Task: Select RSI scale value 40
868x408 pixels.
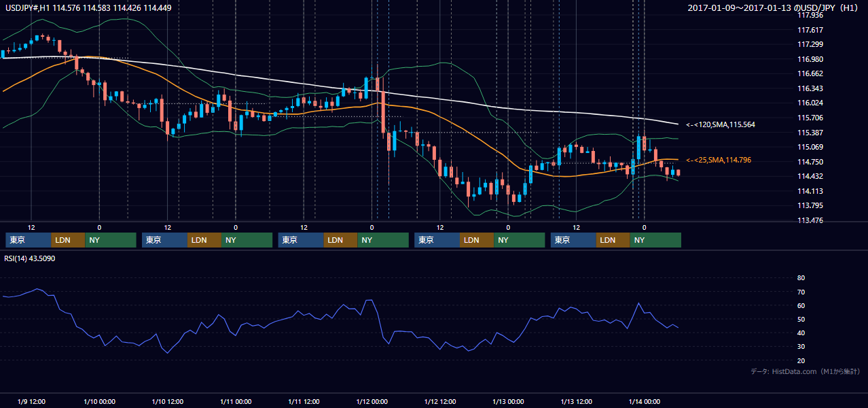Action: pyautogui.click(x=801, y=333)
